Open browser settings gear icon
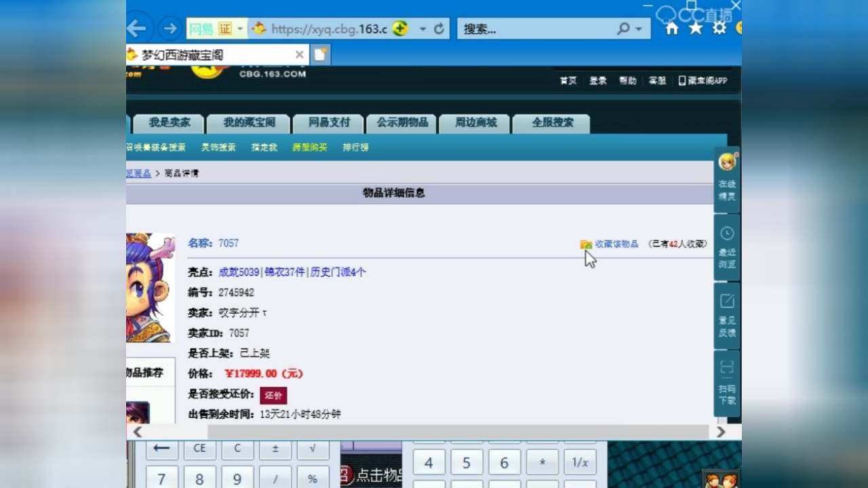This screenshot has width=868, height=488. [x=719, y=28]
